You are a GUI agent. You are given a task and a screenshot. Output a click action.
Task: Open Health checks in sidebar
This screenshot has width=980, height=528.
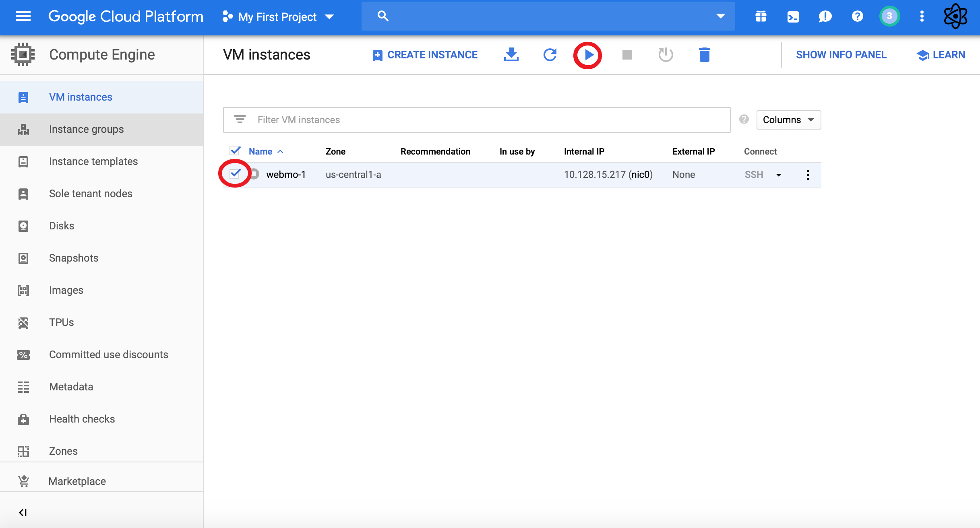tap(101, 419)
